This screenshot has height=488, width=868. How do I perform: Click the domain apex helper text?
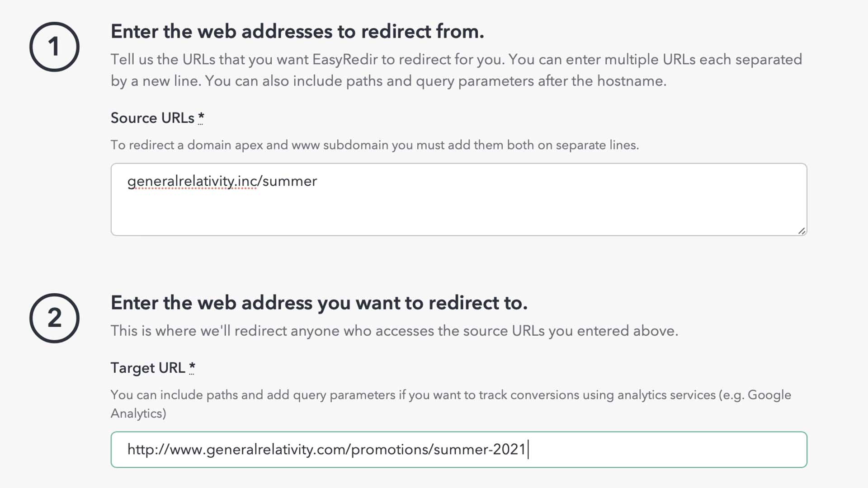(x=374, y=145)
